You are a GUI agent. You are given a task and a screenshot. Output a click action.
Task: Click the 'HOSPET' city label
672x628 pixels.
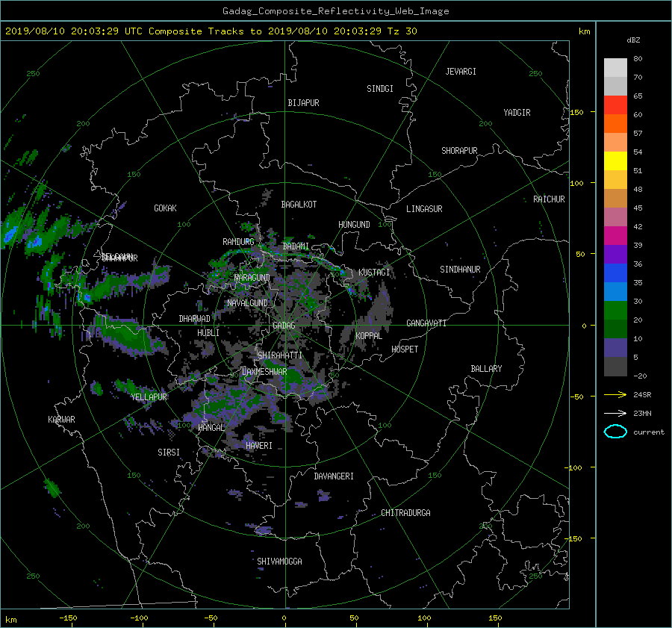coord(405,349)
